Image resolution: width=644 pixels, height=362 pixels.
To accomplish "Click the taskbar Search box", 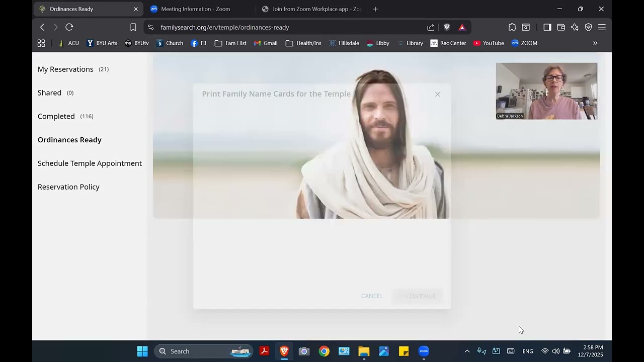I will (x=205, y=351).
